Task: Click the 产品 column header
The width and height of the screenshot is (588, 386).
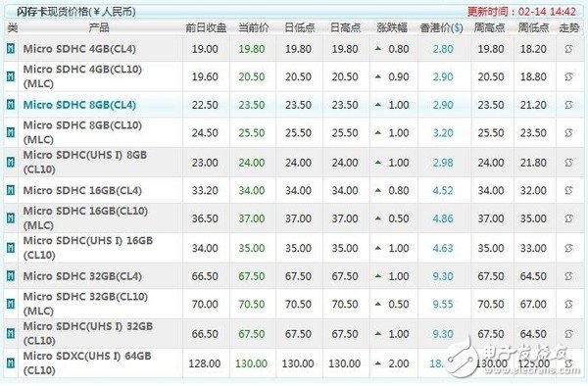Action: tap(99, 27)
